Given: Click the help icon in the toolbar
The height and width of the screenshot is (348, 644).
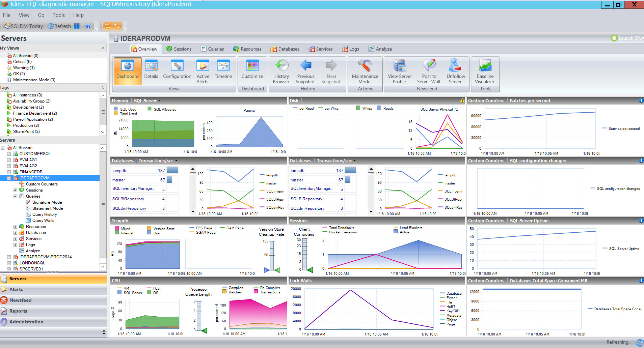Looking at the screenshot, I should (x=88, y=26).
